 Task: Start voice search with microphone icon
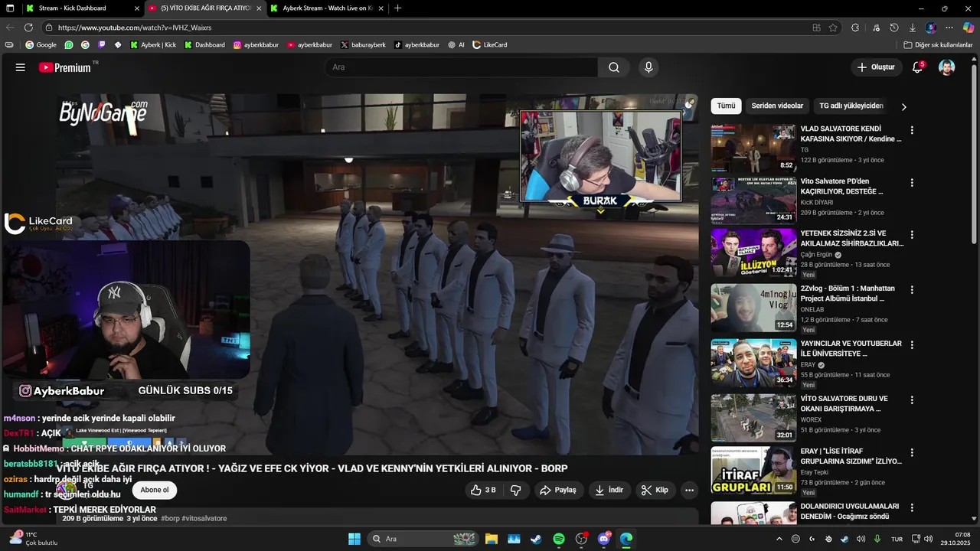[648, 67]
